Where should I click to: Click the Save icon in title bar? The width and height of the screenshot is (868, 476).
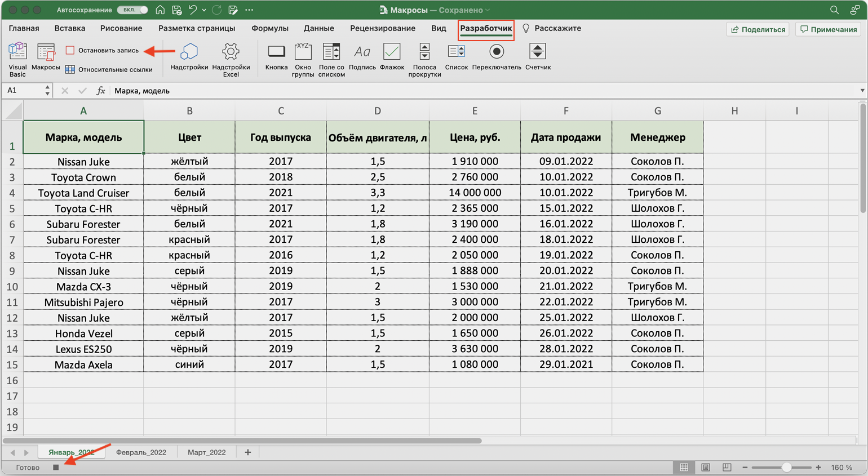pos(176,10)
